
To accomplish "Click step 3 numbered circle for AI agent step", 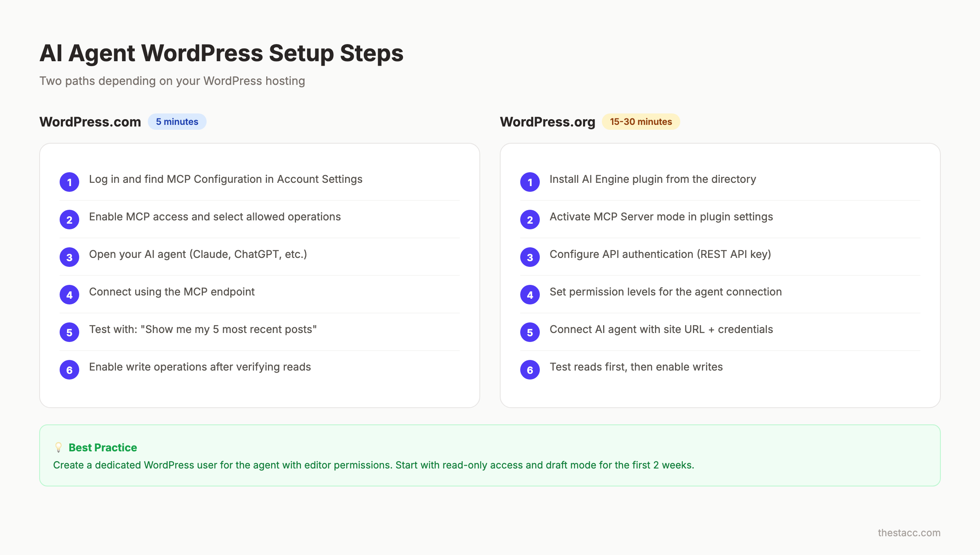I will (x=69, y=257).
